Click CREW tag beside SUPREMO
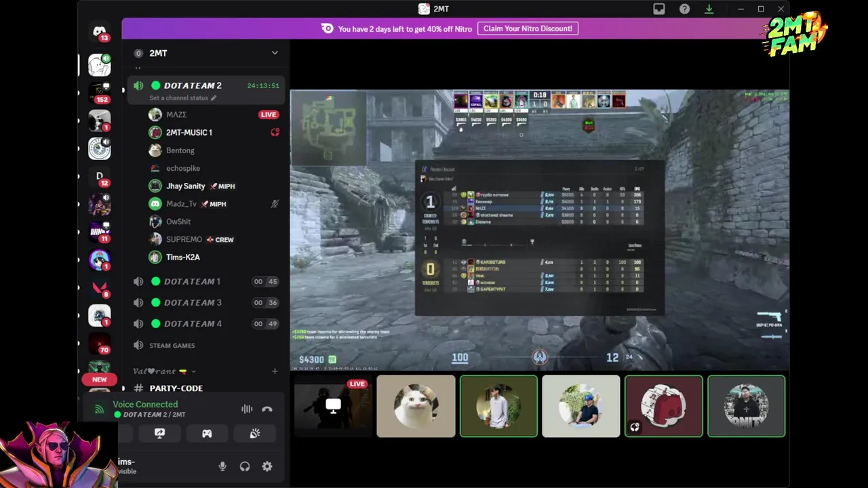 (220, 239)
